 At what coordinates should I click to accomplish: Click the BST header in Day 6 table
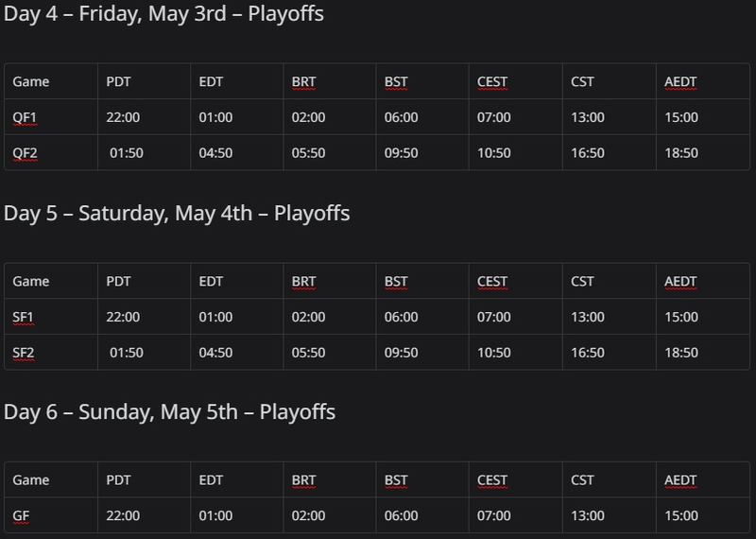396,480
